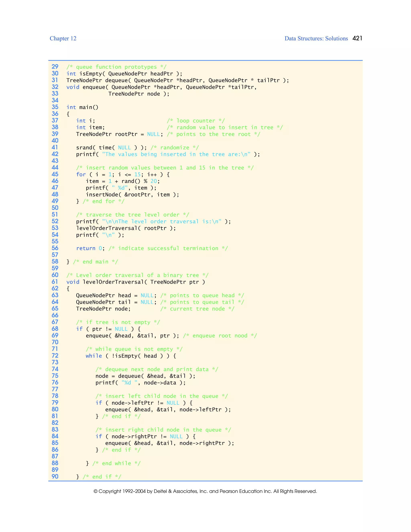
Task: Click the '/* queue function prototypes */' comment
Action: (116, 67)
